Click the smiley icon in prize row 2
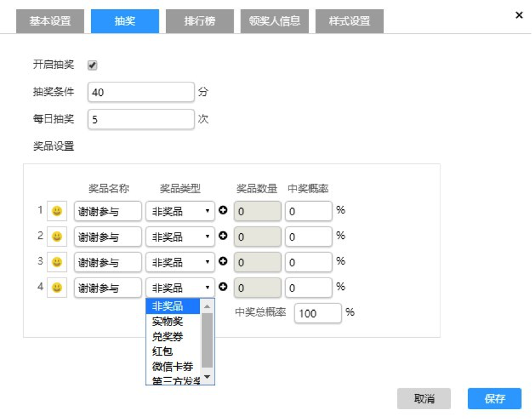 [57, 237]
